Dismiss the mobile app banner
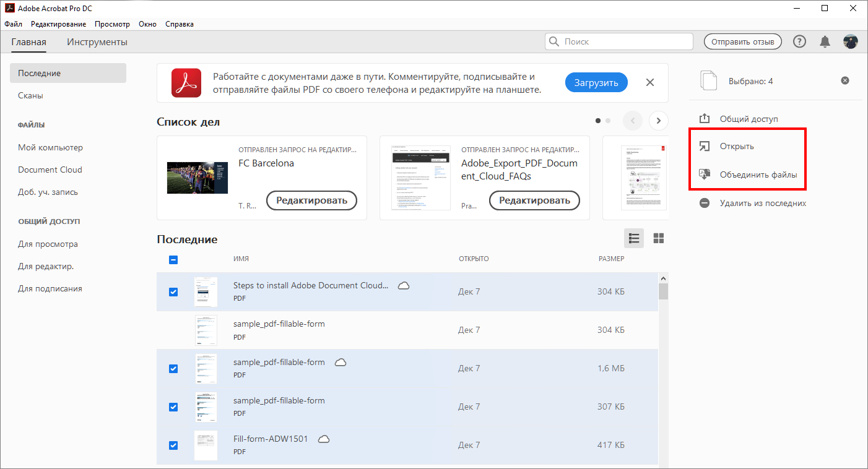 [x=650, y=82]
